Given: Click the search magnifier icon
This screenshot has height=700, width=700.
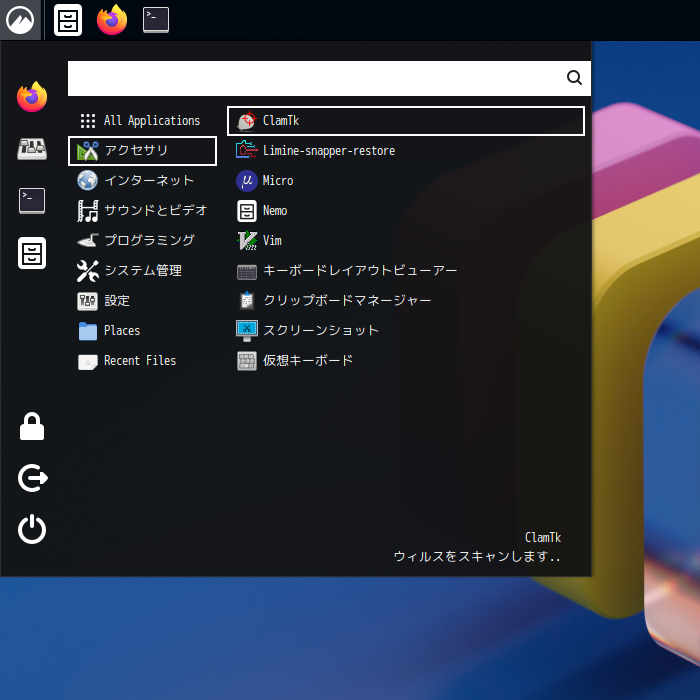Looking at the screenshot, I should pos(574,78).
